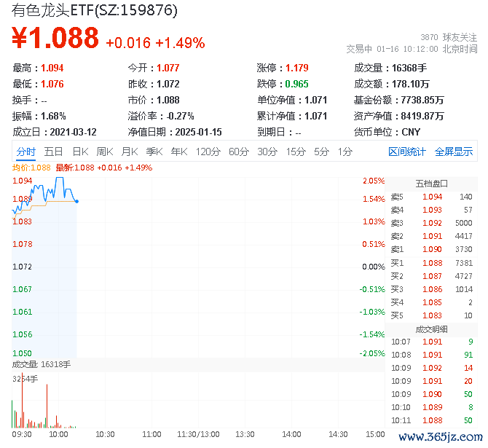Click the tallest red volume bar

point(22,400)
